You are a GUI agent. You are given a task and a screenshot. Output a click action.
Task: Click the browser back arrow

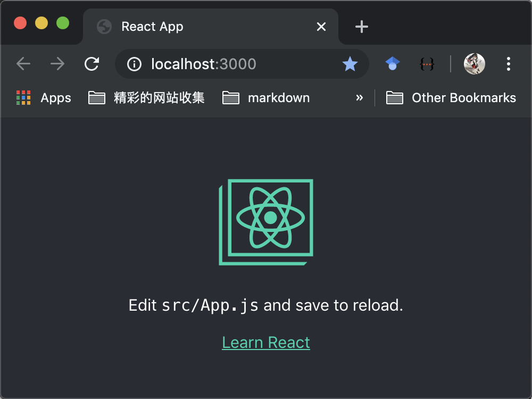23,64
